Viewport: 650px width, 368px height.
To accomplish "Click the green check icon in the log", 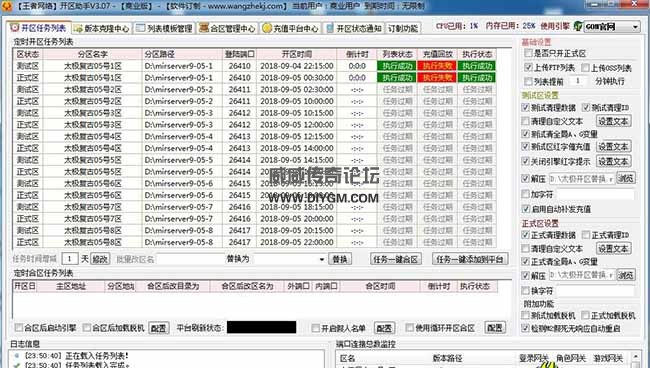I will coord(17,365).
